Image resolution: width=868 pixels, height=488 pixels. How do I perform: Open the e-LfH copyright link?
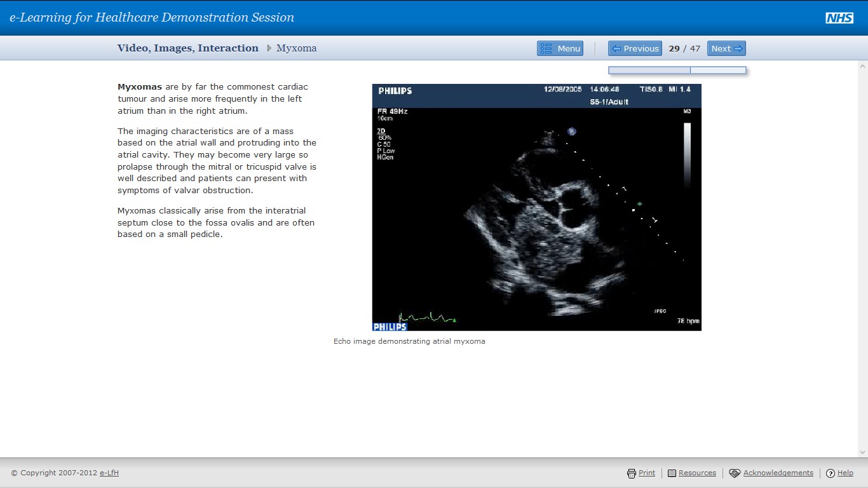click(110, 473)
